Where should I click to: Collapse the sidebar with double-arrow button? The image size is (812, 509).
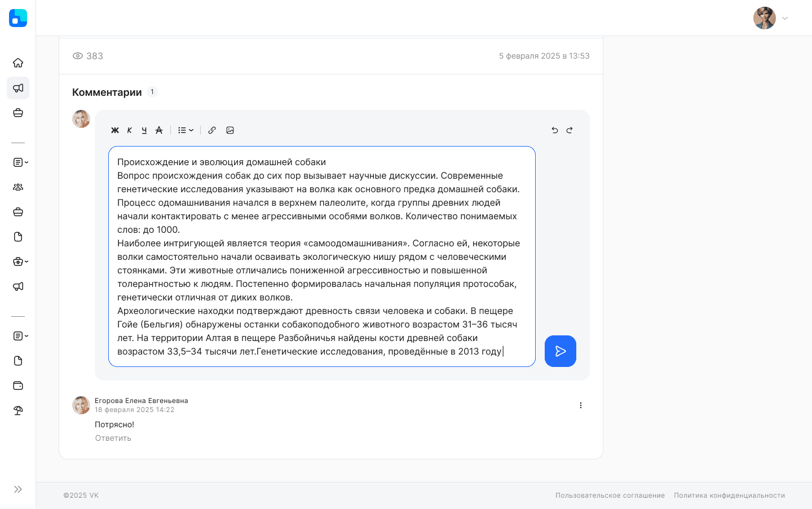18,489
